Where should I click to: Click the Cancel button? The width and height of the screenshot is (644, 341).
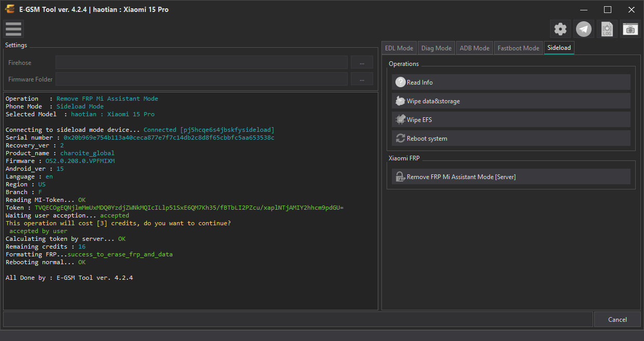pos(618,319)
